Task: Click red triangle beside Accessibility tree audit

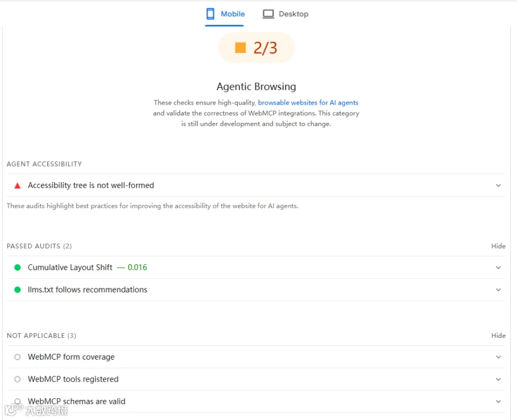Action: (x=17, y=186)
